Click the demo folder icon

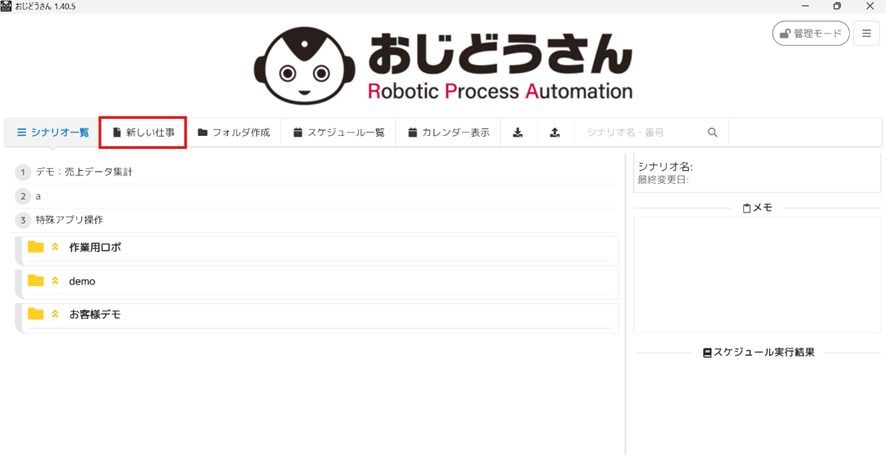pyautogui.click(x=36, y=280)
